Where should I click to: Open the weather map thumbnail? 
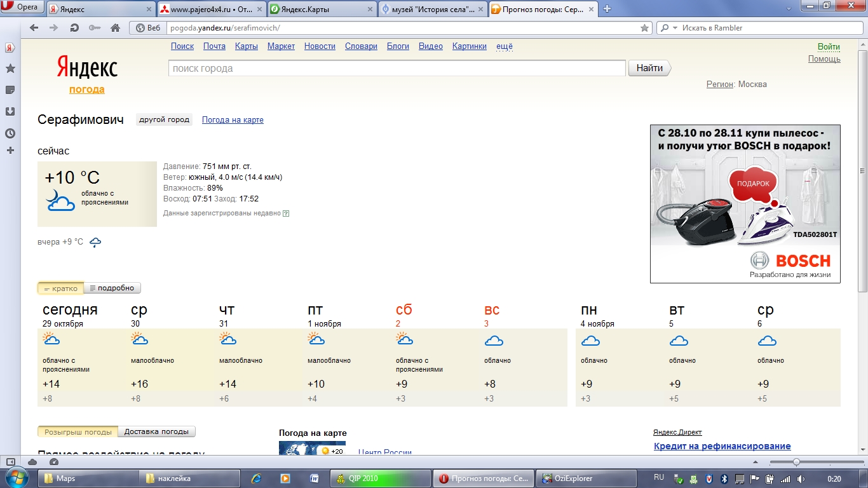tap(312, 448)
